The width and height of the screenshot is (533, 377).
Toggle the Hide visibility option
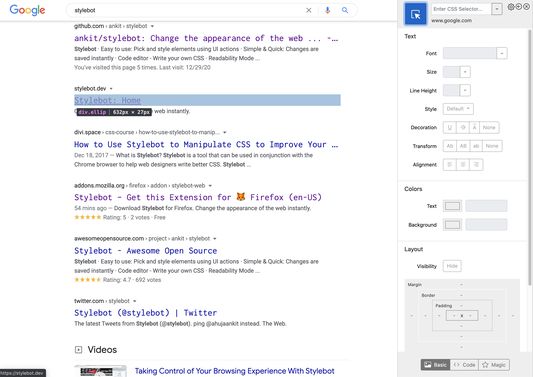[x=452, y=266]
